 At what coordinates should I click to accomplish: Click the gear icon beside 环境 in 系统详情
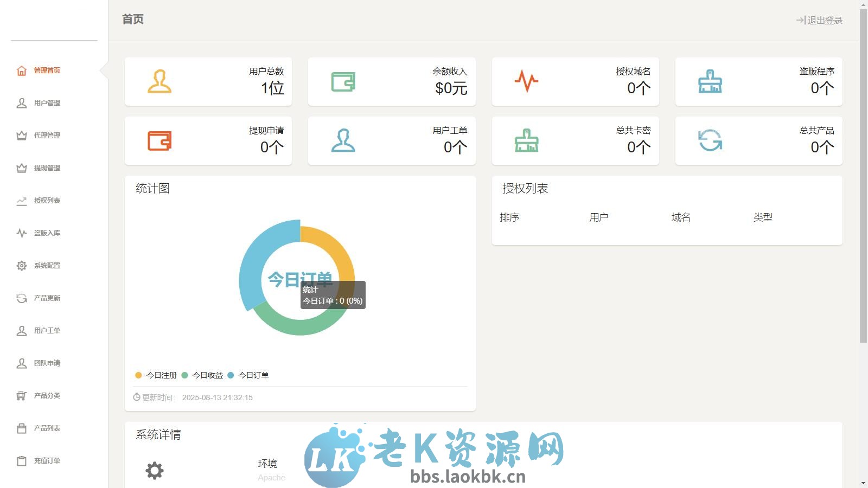155,471
